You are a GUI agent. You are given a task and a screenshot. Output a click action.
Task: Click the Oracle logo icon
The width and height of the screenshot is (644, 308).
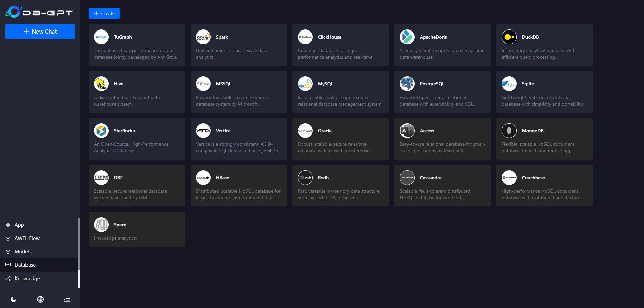pos(305,131)
